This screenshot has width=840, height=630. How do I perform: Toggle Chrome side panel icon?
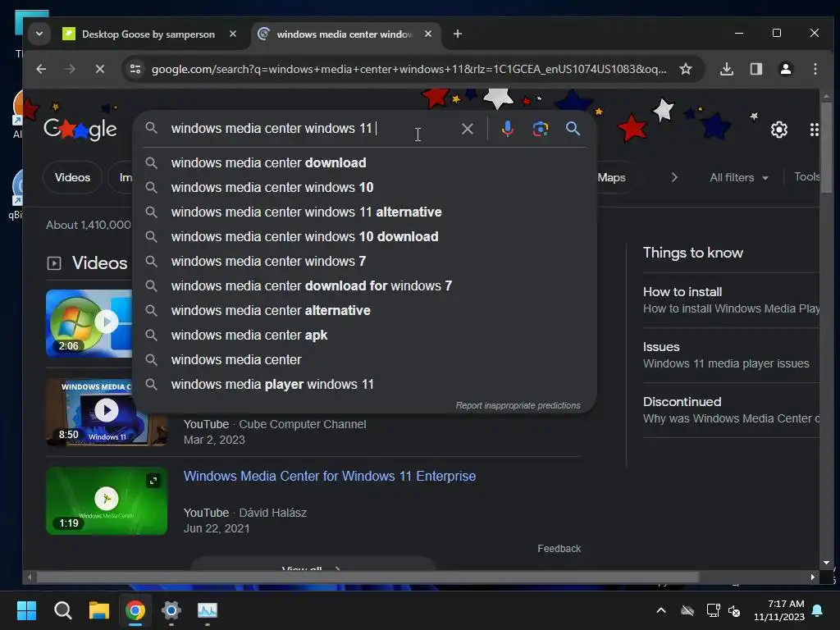756,69
